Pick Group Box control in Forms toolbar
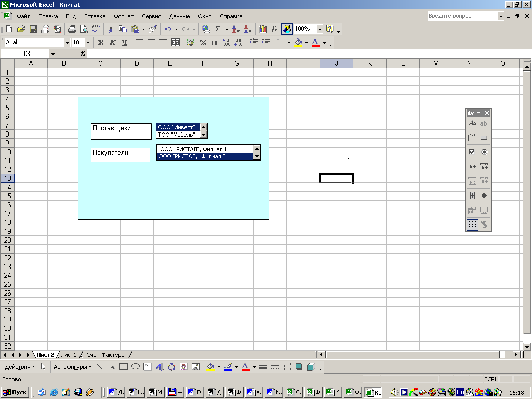The width and height of the screenshot is (532, 399). pyautogui.click(x=472, y=137)
